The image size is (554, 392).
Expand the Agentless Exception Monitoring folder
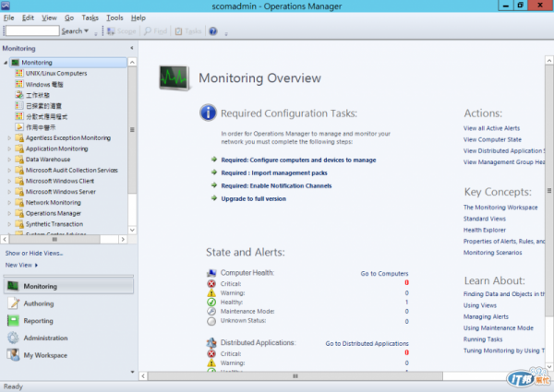9,138
